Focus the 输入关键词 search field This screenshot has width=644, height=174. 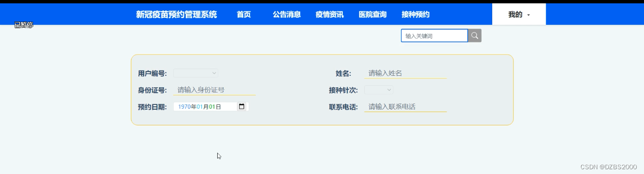[x=434, y=36]
